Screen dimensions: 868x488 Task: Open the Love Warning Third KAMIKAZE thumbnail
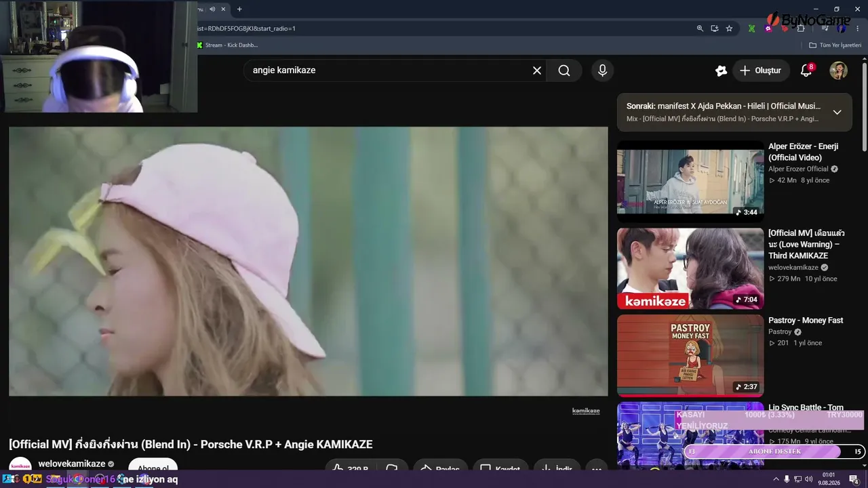pos(690,268)
